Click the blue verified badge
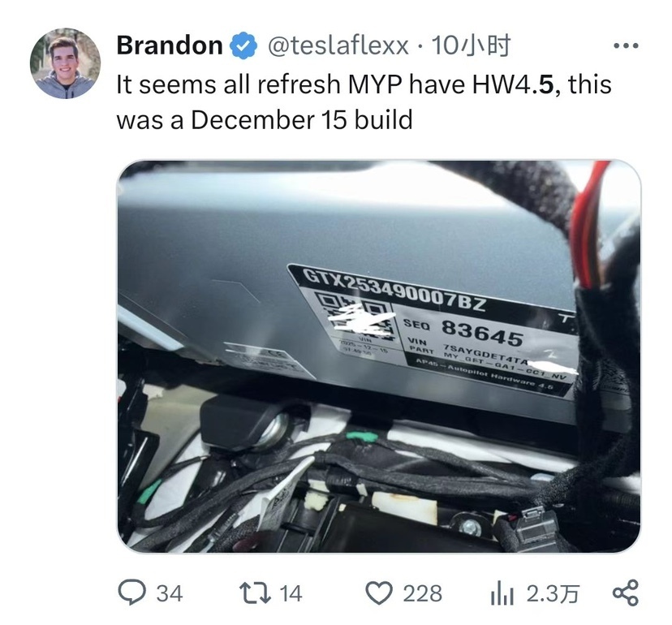The image size is (672, 625). pos(243,45)
